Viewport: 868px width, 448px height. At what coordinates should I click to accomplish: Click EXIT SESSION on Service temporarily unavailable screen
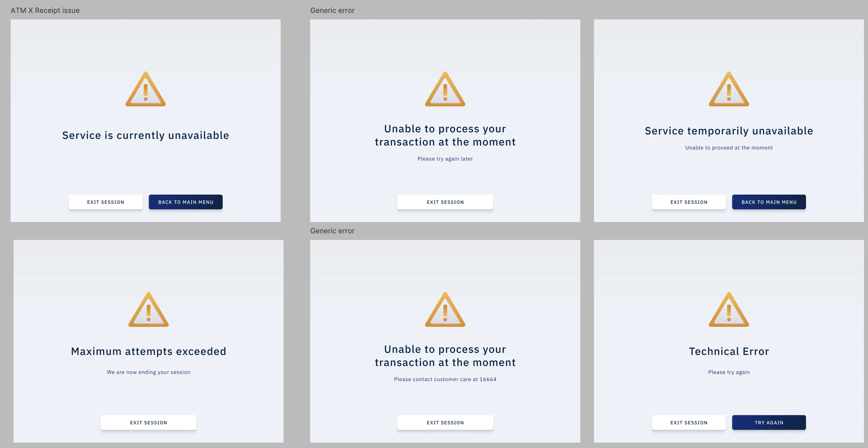(x=689, y=202)
